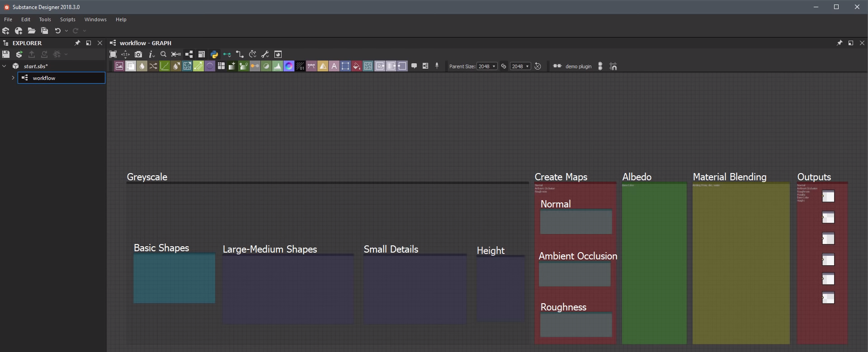Add a comment to the graph
This screenshot has height=352, width=868.
[414, 66]
